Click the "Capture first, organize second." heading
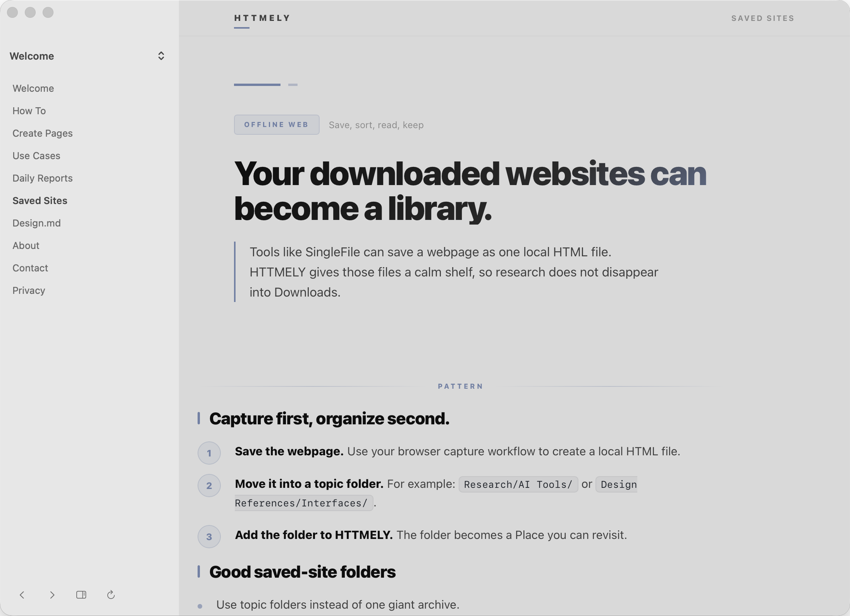This screenshot has width=850, height=616. pyautogui.click(x=329, y=419)
